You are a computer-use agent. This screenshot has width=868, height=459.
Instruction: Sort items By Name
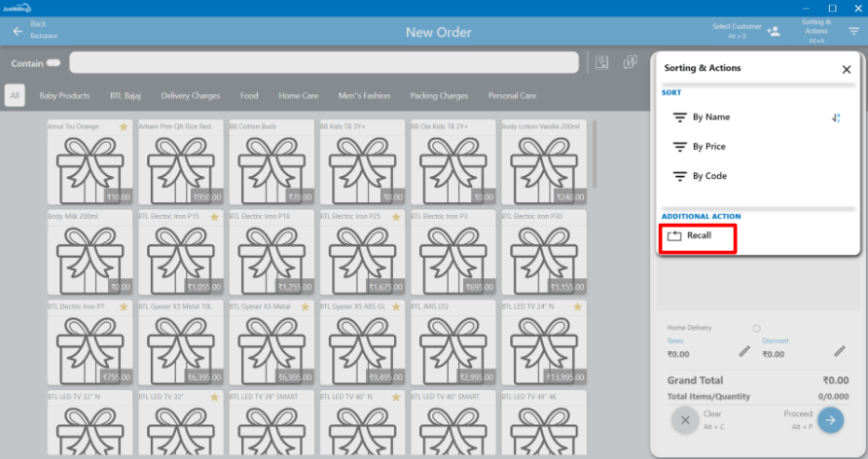710,118
